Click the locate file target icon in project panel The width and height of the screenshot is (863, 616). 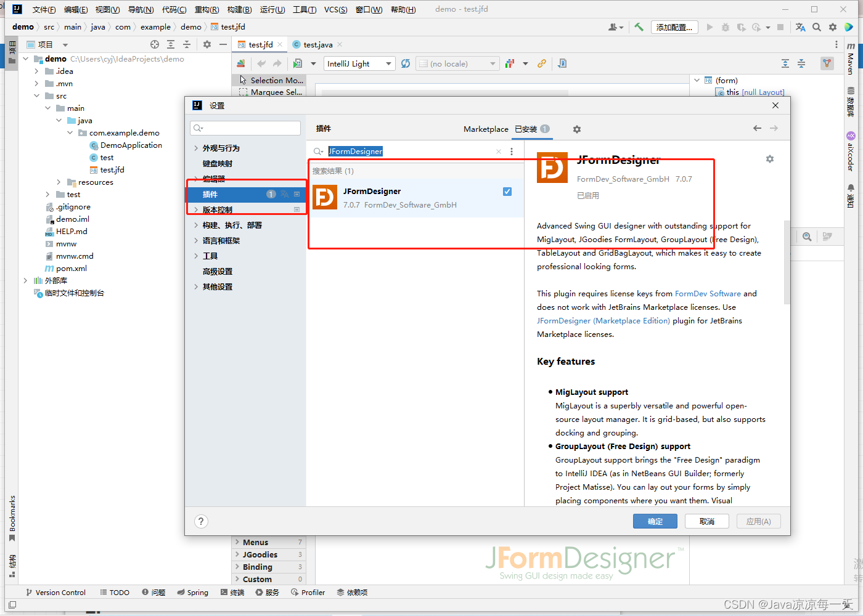155,44
